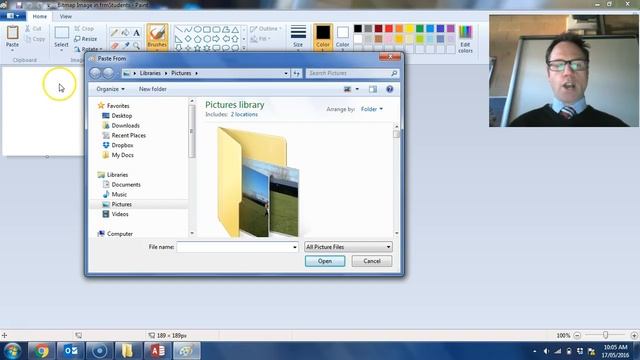Image resolution: width=640 pixels, height=360 pixels.
Task: Choose the Oval shape in Shapes gallery
Action: [x=198, y=29]
